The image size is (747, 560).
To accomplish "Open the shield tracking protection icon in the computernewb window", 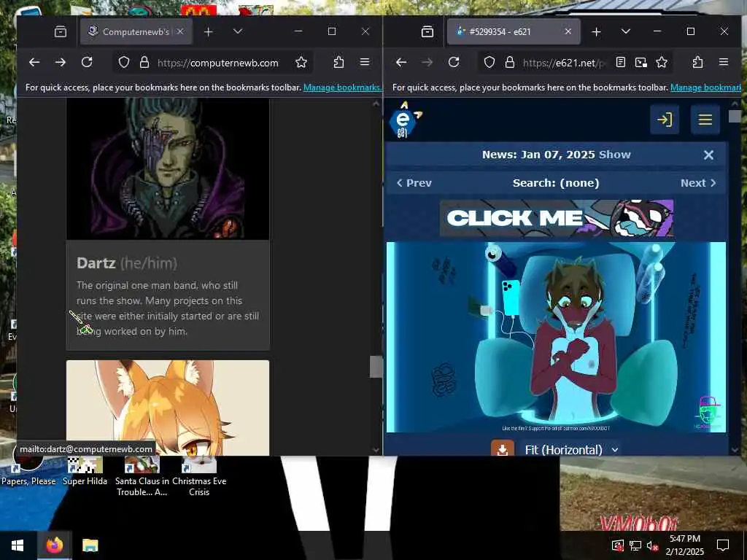I will coord(124,63).
